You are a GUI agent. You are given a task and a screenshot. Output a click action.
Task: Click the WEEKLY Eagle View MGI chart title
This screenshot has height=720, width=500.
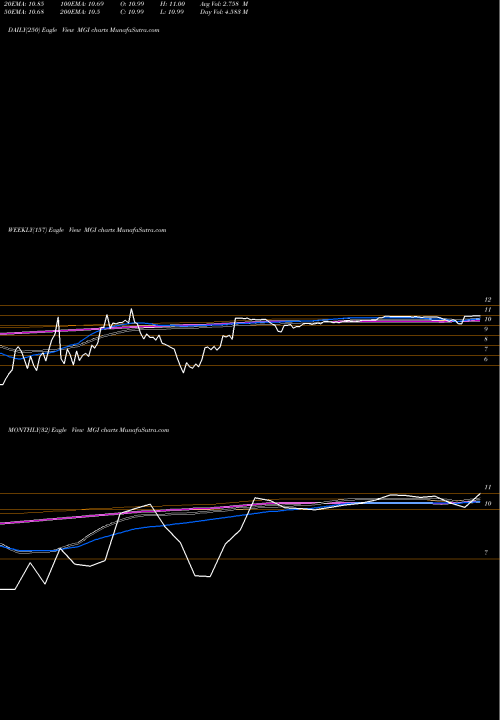tap(87, 230)
